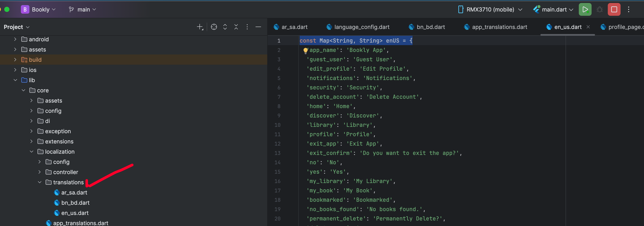
Task: Expand the ios folder
Action: pos(15,70)
